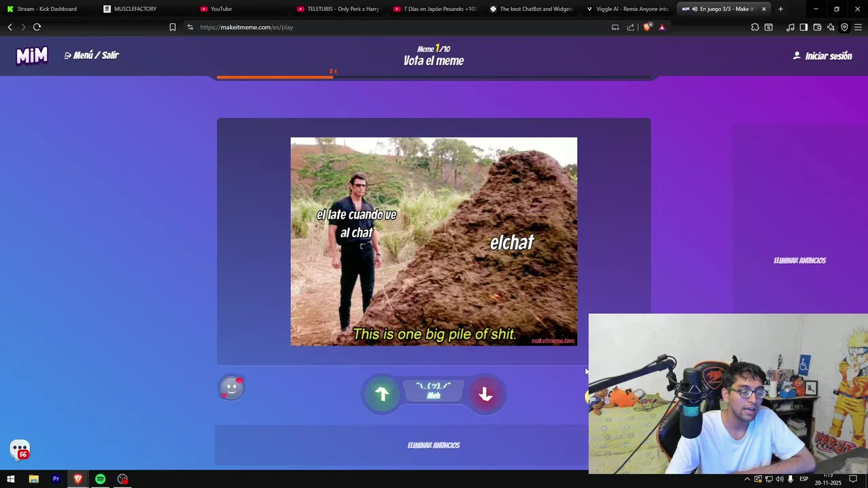
Task: Vote 'Meh' on the meme
Action: [433, 391]
